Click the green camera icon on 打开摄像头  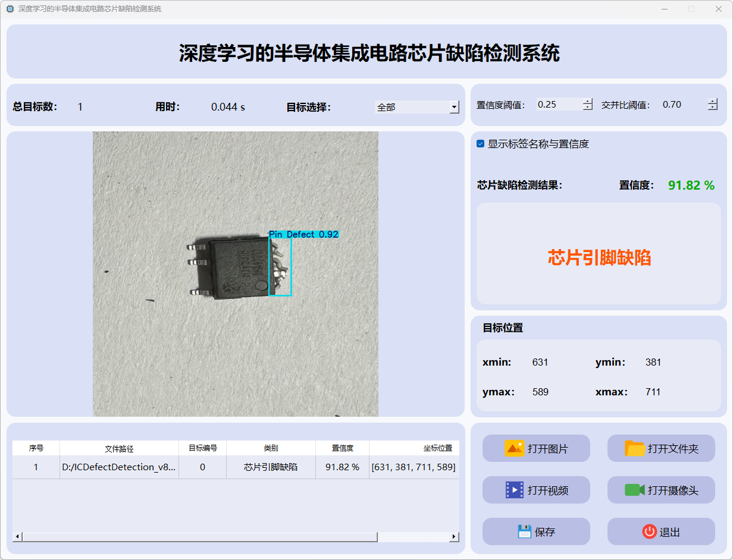point(635,490)
